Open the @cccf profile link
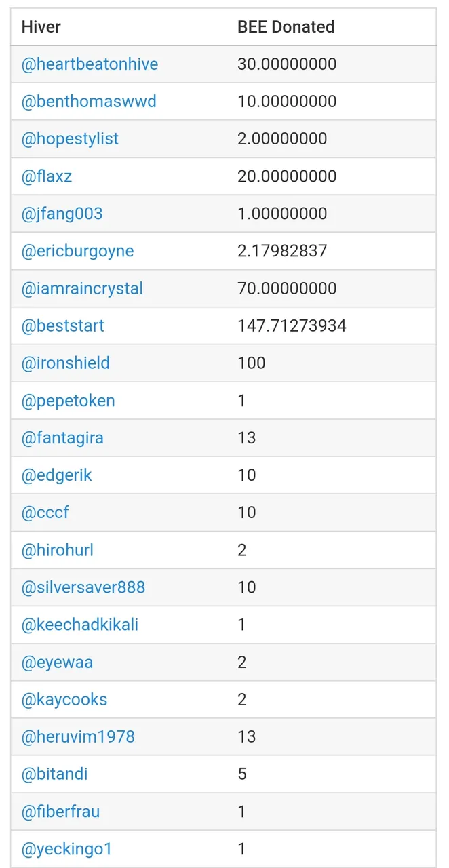This screenshot has height=868, width=449. click(x=45, y=512)
